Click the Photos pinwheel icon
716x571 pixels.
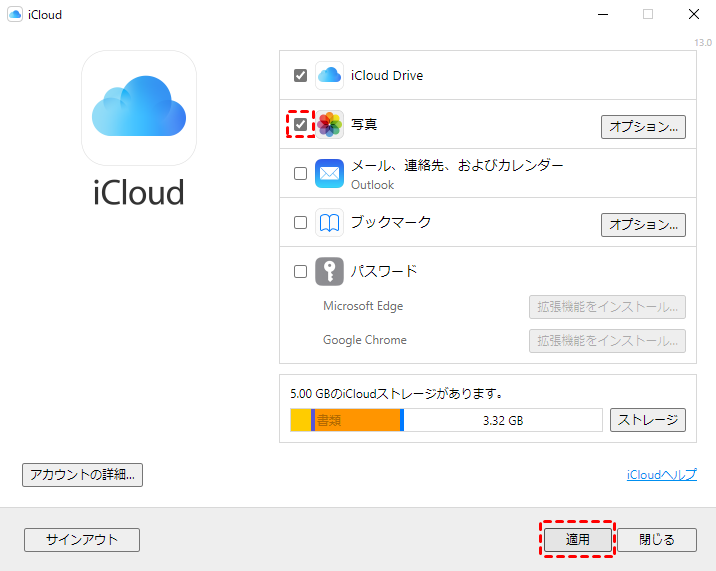tap(329, 125)
